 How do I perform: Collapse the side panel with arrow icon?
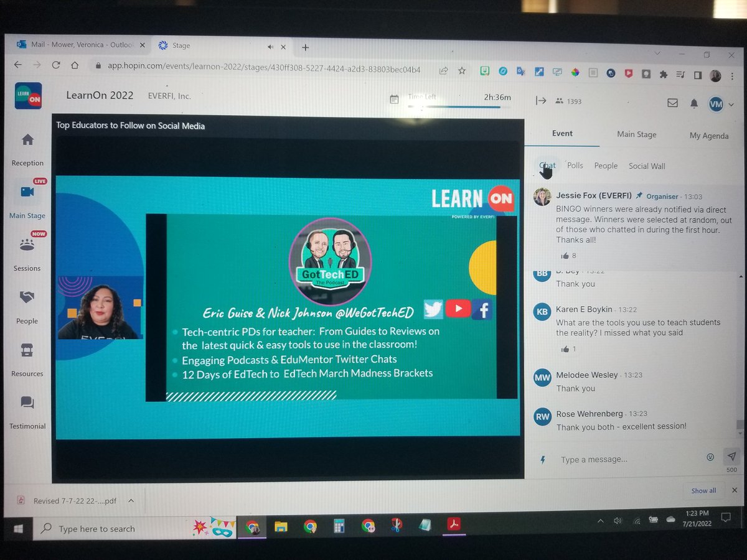pyautogui.click(x=540, y=100)
